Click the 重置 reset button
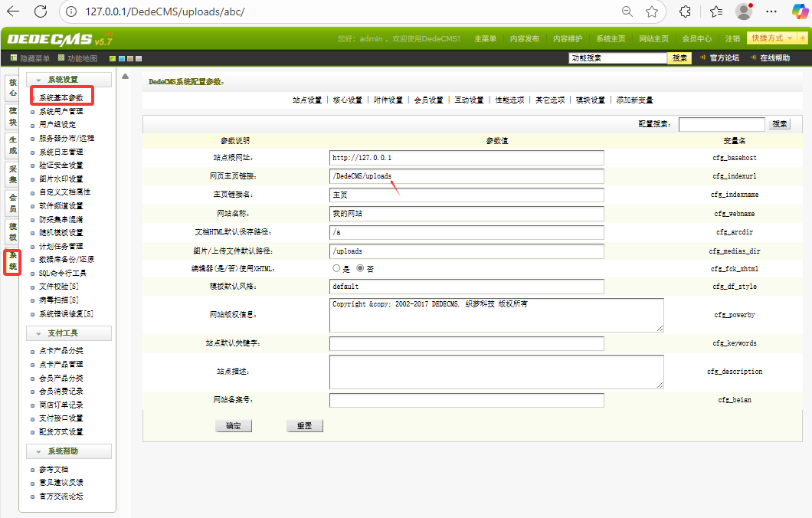 pyautogui.click(x=305, y=426)
